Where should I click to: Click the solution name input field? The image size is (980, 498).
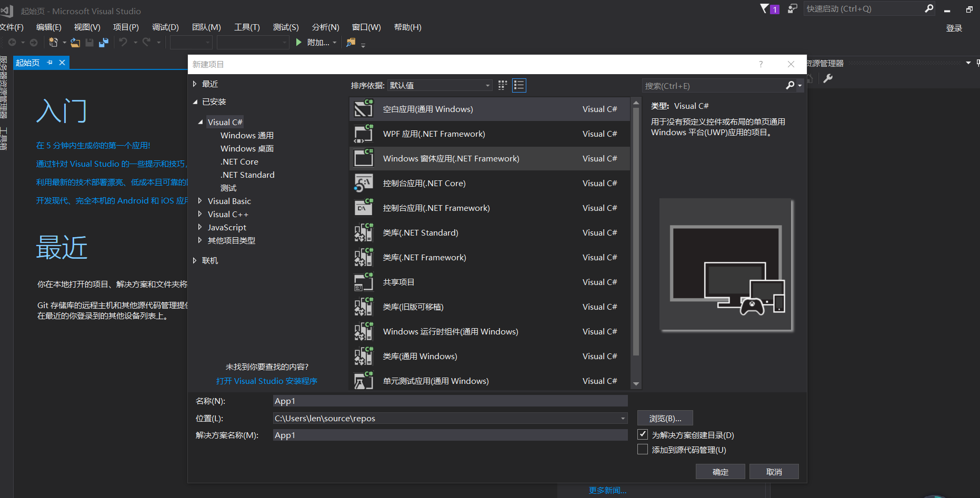click(450, 435)
